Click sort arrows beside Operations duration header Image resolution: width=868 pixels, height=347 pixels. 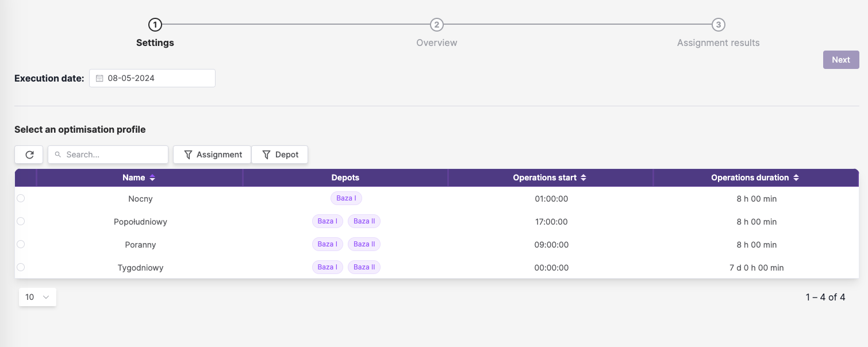coord(796,178)
